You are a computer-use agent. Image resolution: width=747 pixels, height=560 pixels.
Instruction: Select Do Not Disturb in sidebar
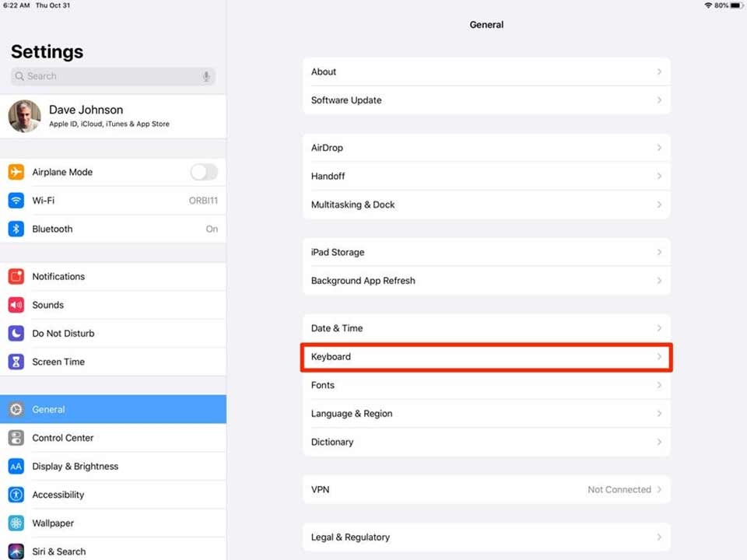[x=113, y=334]
